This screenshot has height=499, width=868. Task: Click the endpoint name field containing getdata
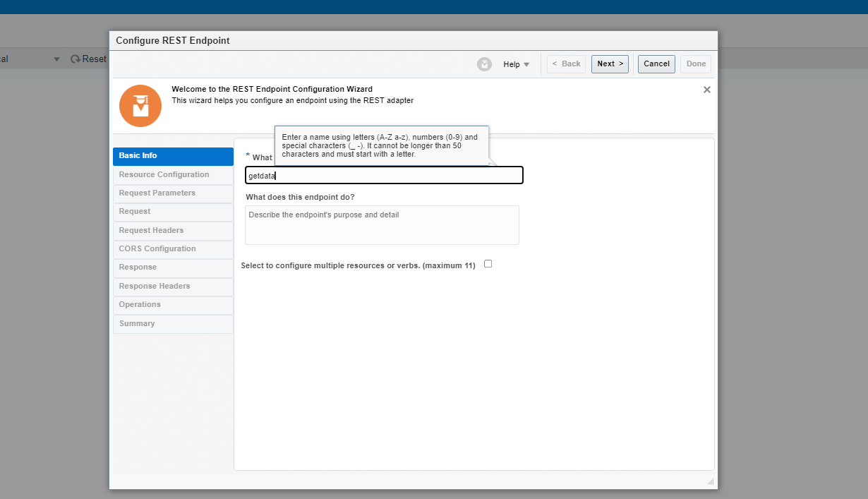coord(384,175)
